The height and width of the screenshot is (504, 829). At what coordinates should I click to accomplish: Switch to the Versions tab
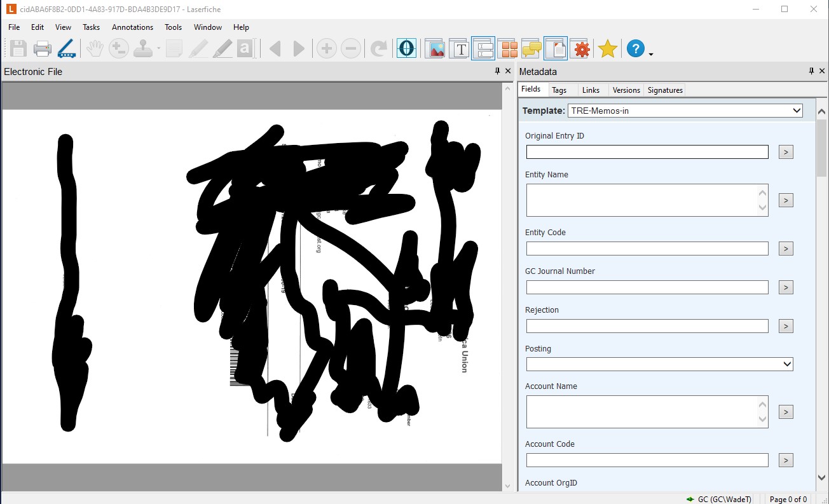tap(626, 90)
